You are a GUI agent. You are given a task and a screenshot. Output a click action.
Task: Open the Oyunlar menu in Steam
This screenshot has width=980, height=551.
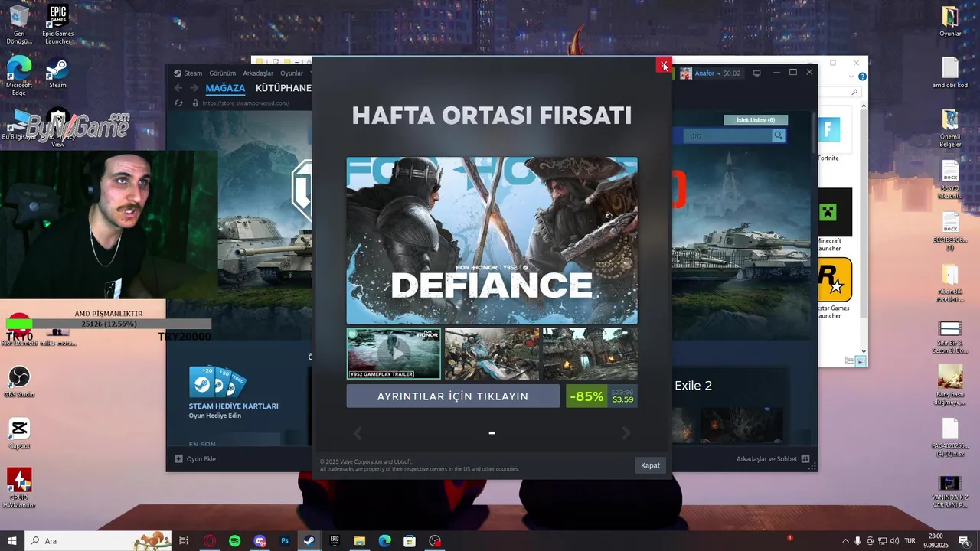pos(292,73)
